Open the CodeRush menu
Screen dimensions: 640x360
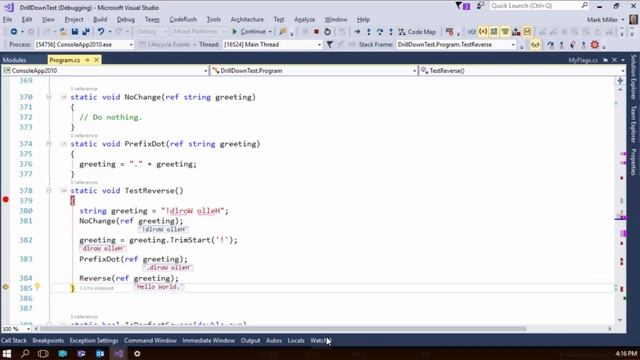tap(183, 20)
